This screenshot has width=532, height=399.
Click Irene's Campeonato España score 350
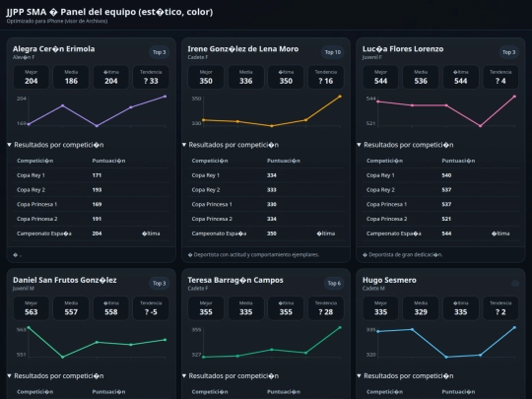click(x=272, y=233)
